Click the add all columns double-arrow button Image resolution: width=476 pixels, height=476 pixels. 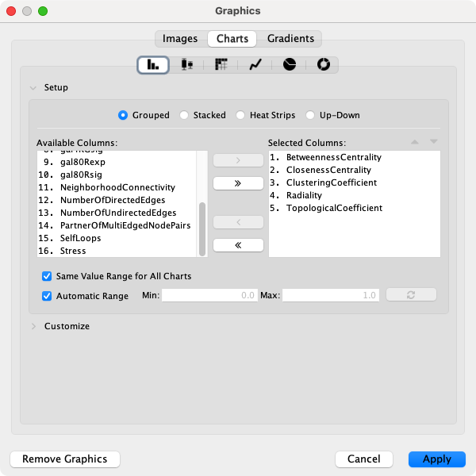tap(238, 183)
